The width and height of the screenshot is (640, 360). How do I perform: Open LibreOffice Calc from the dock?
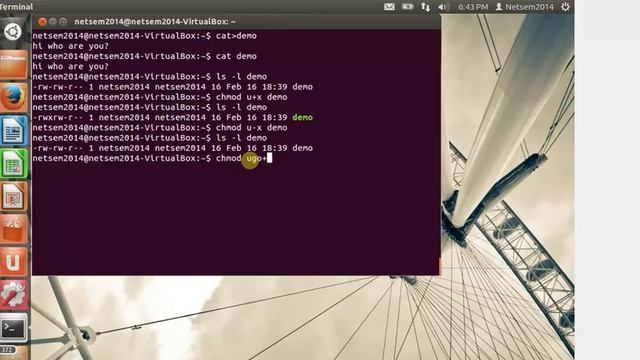tap(13, 164)
